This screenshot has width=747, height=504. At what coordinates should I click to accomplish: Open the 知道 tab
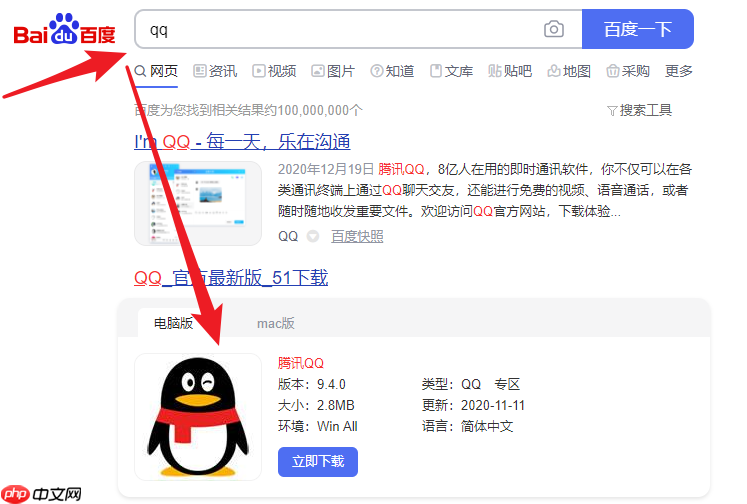coord(392,71)
